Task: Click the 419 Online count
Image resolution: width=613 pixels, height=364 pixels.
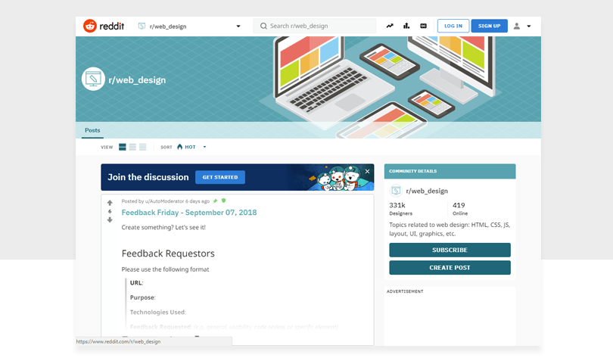Action: [460, 209]
